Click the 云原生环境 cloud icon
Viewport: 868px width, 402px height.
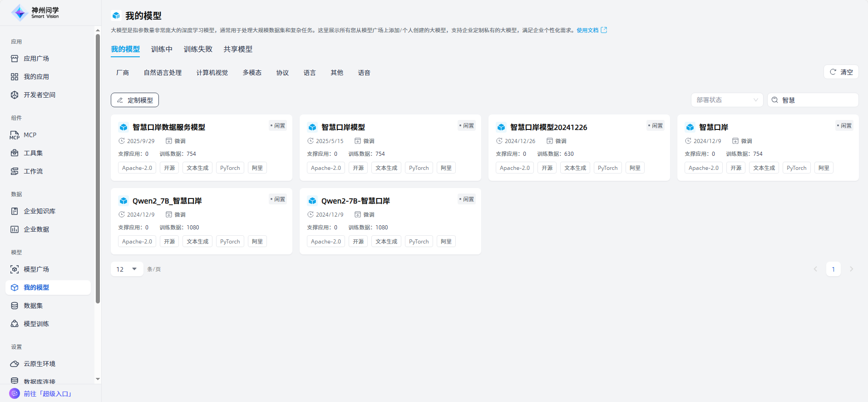tap(15, 364)
